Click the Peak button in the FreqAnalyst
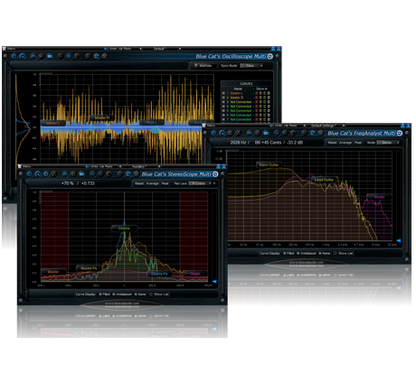416x376 pixels. (358, 142)
